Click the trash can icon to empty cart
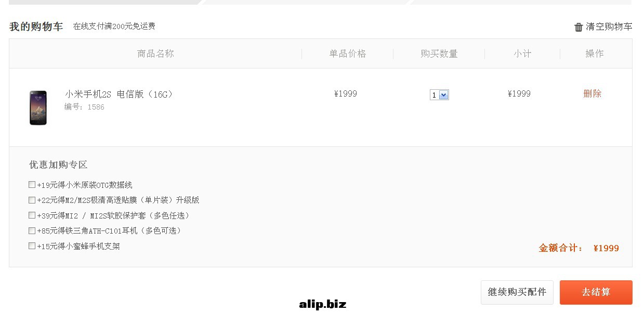The image size is (644, 313). point(579,27)
